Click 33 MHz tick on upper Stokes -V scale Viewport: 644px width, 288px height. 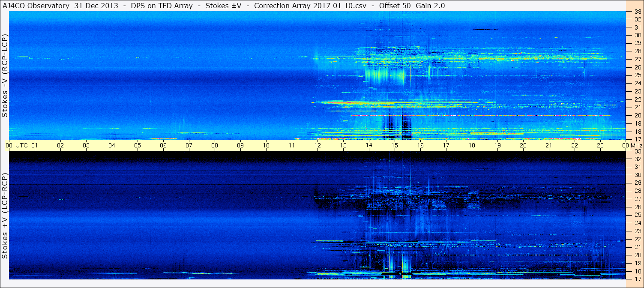[x=638, y=12]
